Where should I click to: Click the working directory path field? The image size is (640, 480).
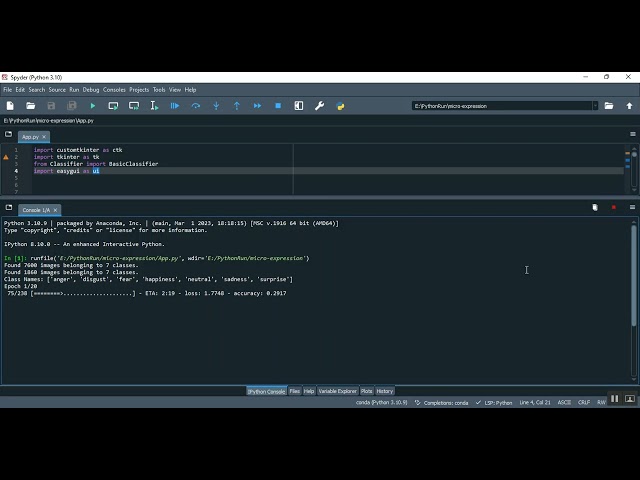(x=502, y=106)
